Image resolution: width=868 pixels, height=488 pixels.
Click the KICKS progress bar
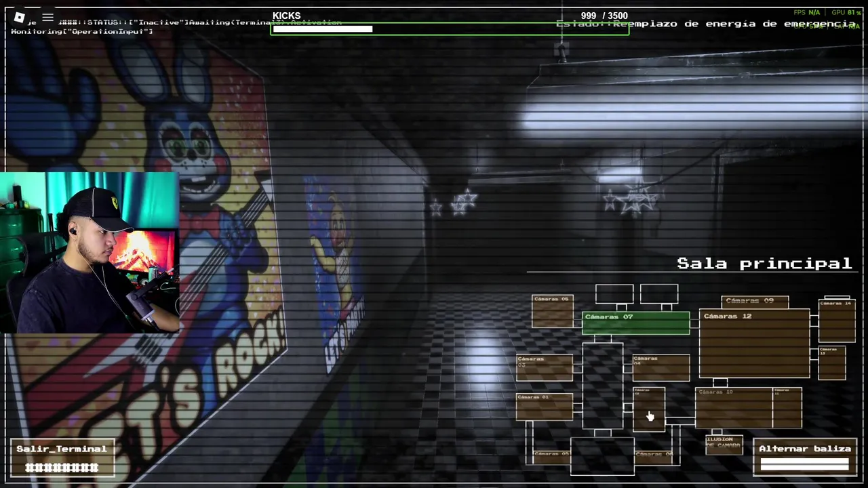pyautogui.click(x=450, y=29)
